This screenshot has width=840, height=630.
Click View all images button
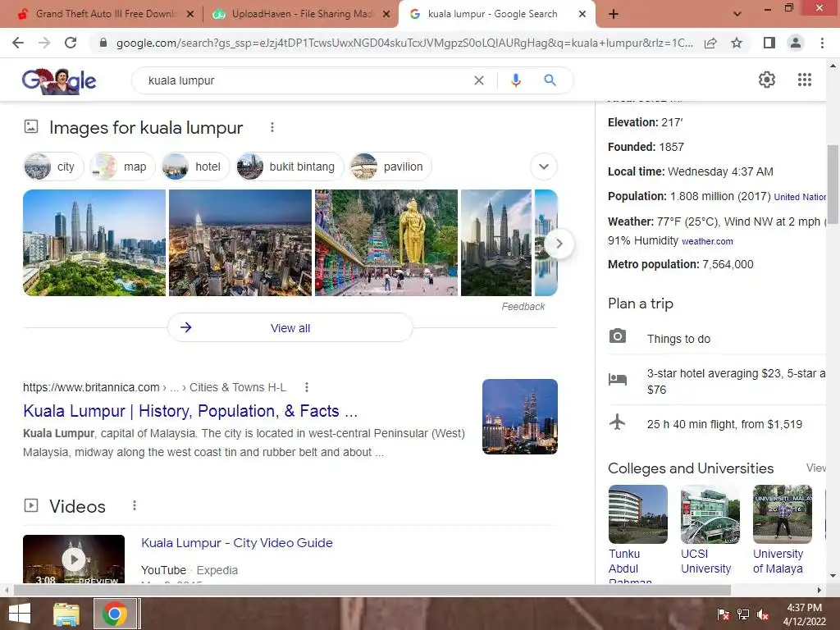[x=290, y=328]
